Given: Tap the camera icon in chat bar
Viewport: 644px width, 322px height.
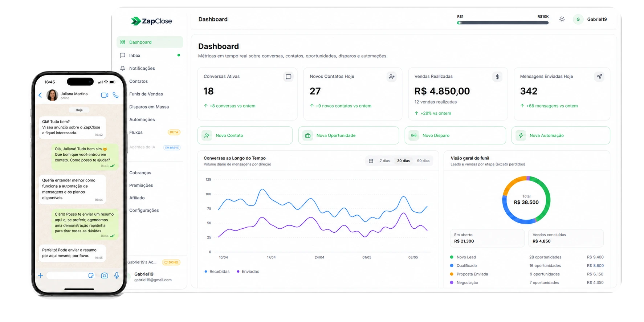Looking at the screenshot, I should (x=104, y=276).
